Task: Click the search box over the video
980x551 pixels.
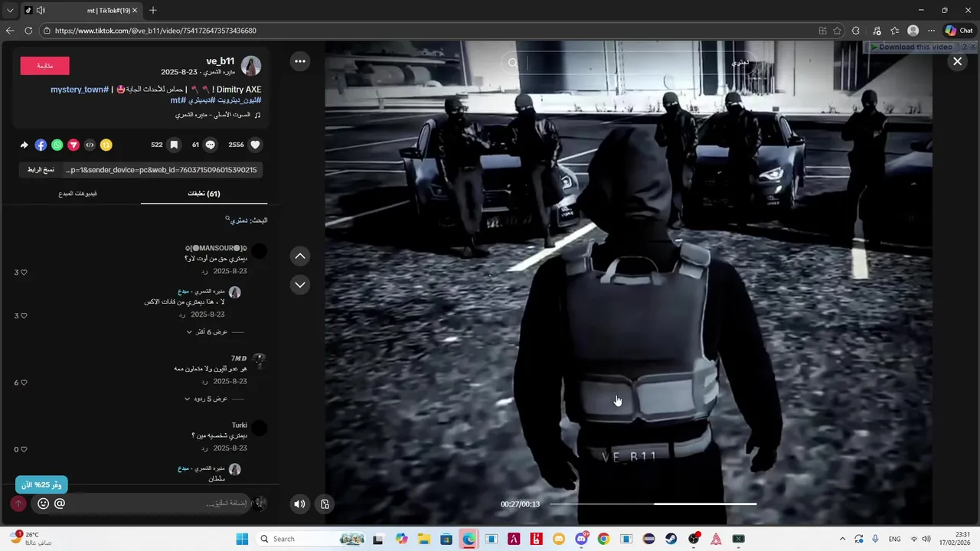Action: click(x=628, y=63)
